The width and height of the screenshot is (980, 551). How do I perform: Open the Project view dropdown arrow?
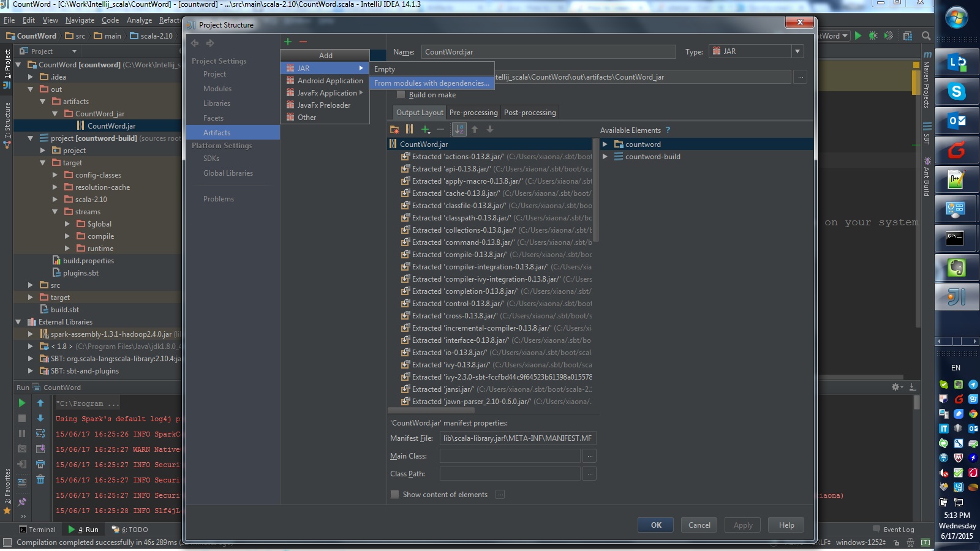coord(74,51)
